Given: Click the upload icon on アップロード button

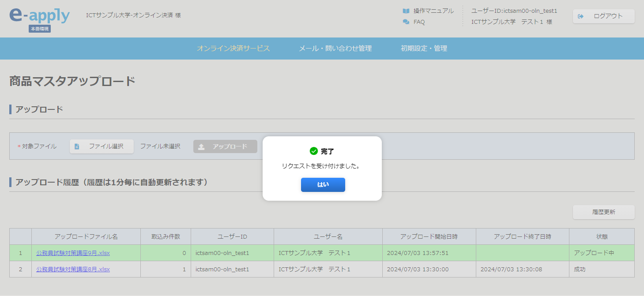Looking at the screenshot, I should pyautogui.click(x=201, y=146).
